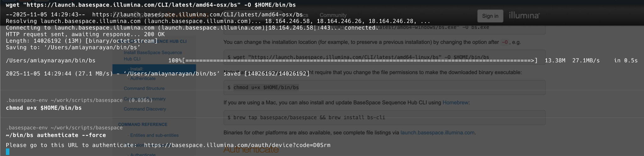
Task: Open the launch.basespace.illumina.com file listings link
Action: tap(437, 133)
